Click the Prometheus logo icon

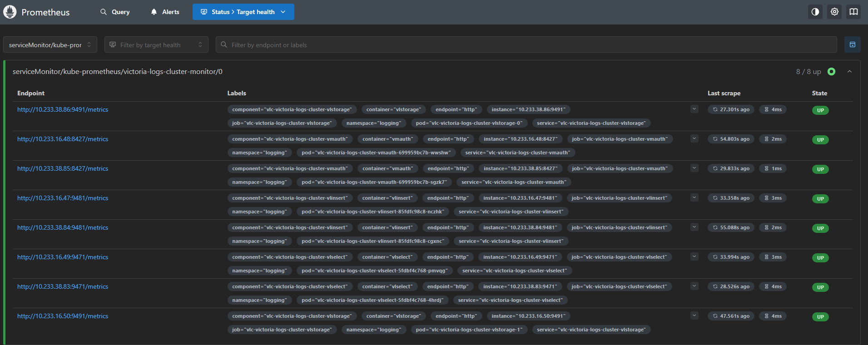[x=10, y=12]
